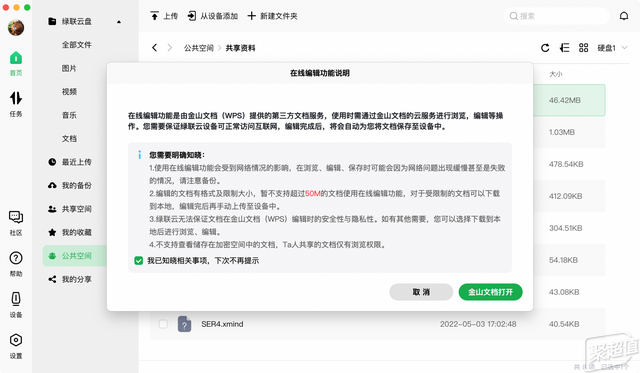The image size is (640, 373).
Task: Click the 取消 cancel button
Action: point(421,292)
